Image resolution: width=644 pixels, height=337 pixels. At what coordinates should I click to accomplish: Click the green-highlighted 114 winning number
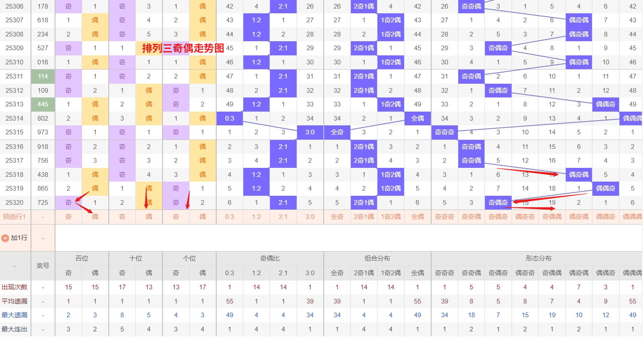(43, 76)
